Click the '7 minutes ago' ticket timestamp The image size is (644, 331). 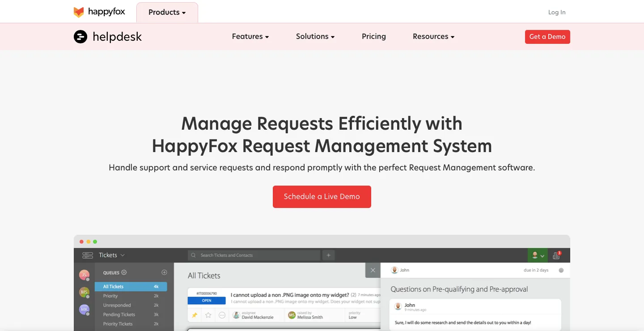[x=369, y=295]
